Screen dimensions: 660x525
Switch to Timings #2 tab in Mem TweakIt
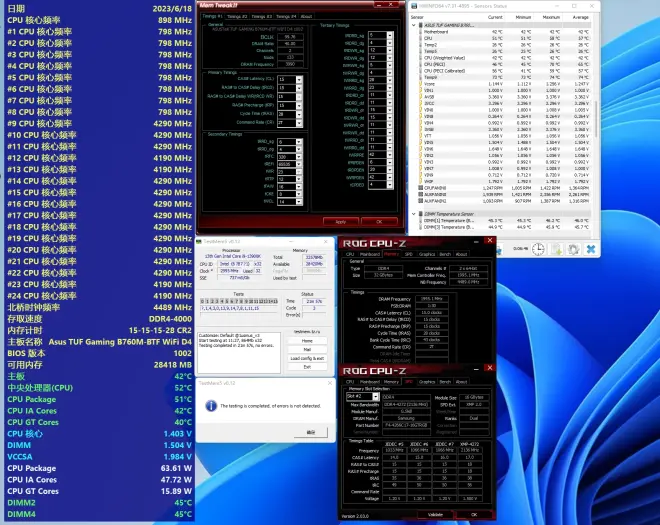pyautogui.click(x=238, y=16)
